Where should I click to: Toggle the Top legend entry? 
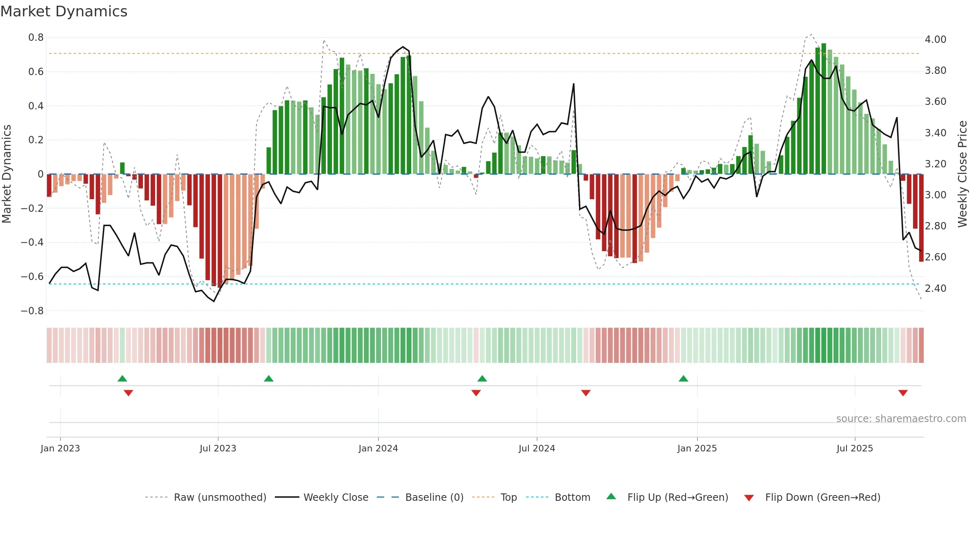[494, 497]
